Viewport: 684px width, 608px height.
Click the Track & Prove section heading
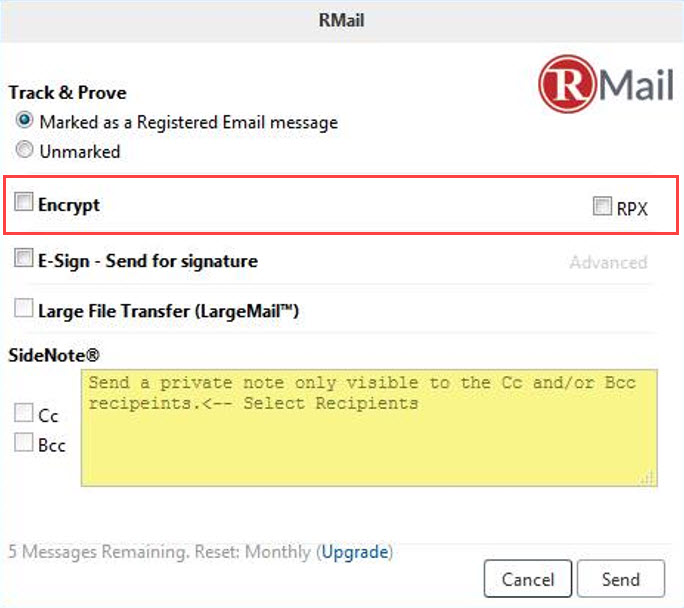pyautogui.click(x=68, y=92)
